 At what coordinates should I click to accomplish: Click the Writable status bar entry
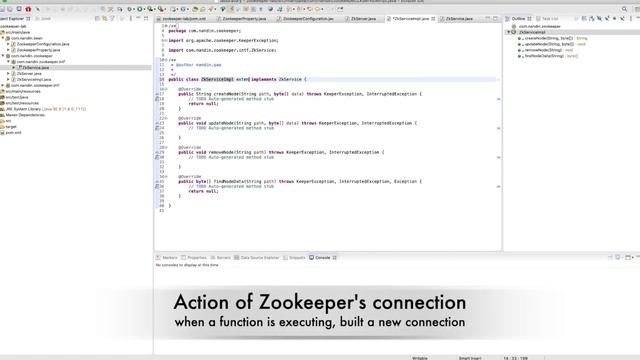click(420, 358)
